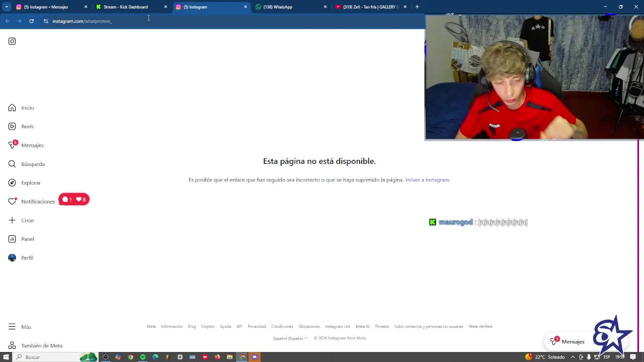Open Discord from the taskbar
644x362 pixels.
click(x=255, y=357)
